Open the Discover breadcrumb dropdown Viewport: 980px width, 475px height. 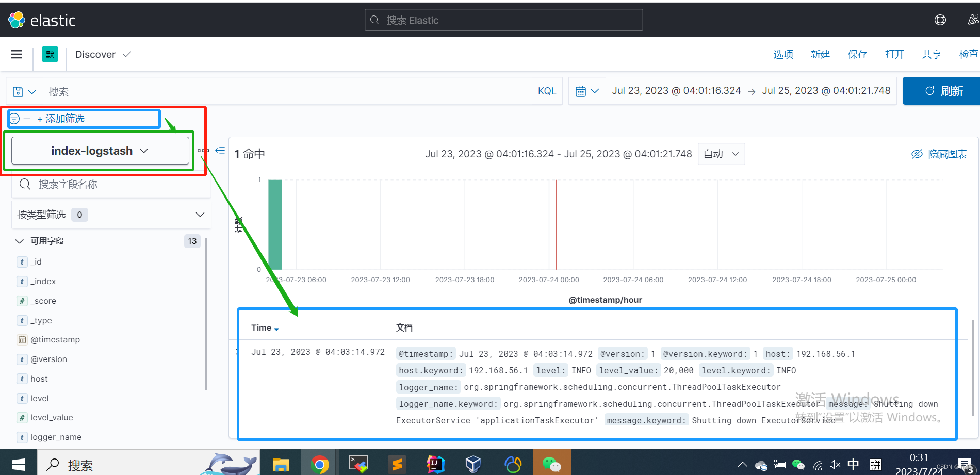point(103,54)
